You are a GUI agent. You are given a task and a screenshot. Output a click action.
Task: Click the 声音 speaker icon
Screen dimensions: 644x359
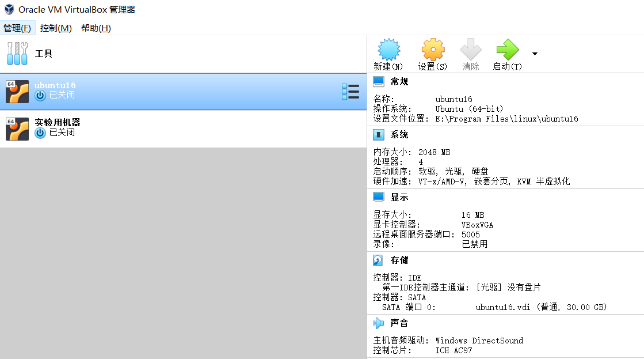378,323
